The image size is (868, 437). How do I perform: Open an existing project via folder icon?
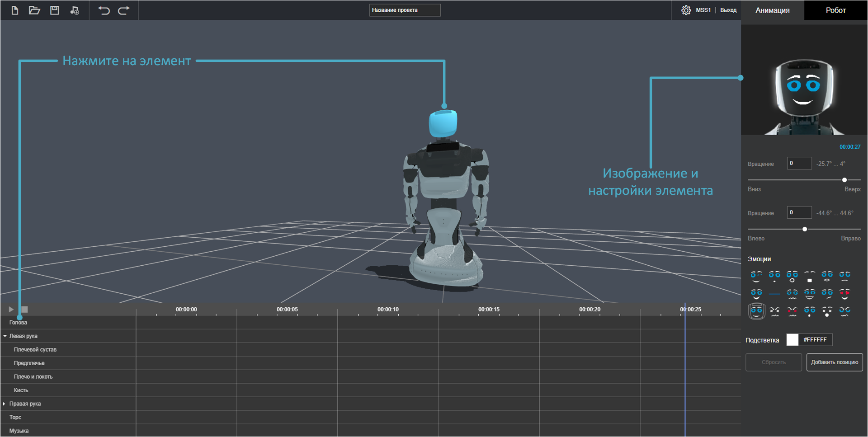click(34, 10)
